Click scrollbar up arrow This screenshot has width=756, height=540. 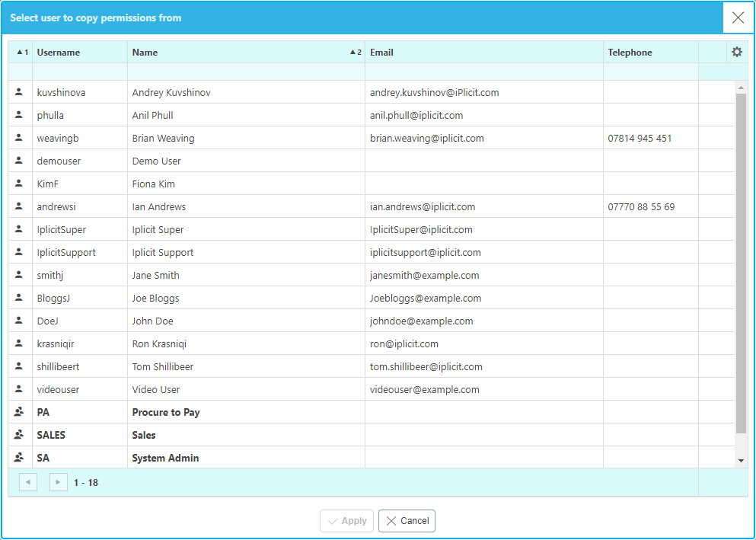pyautogui.click(x=741, y=88)
